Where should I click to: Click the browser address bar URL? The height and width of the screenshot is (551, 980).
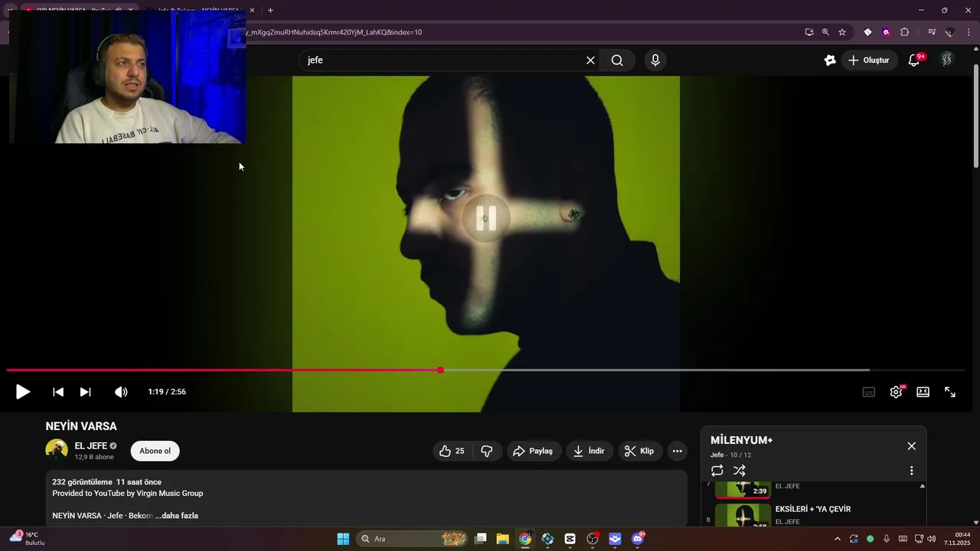coord(334,32)
